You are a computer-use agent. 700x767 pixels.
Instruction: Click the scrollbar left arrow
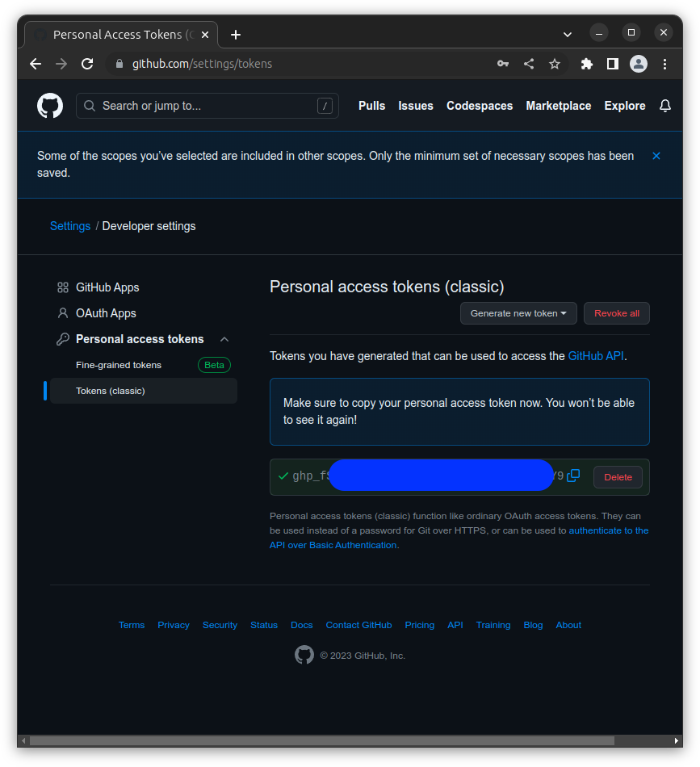click(x=23, y=740)
